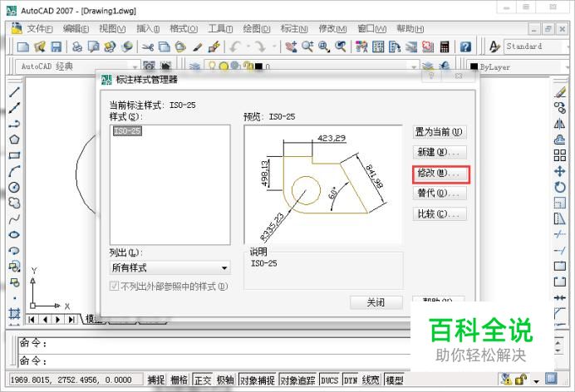Click the blue Help question mark icon
Image resolution: width=575 pixels, height=392 pixels.
(465, 47)
